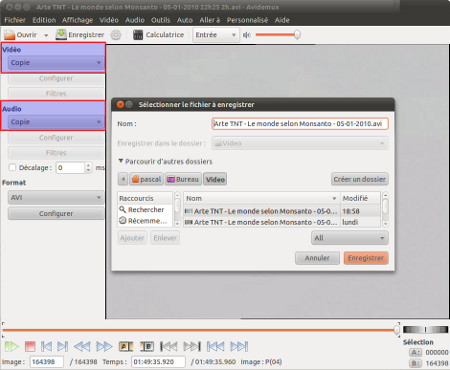Open the Entrée preview mode dropdown
Image resolution: width=450 pixels, height=370 pixels.
pos(216,35)
